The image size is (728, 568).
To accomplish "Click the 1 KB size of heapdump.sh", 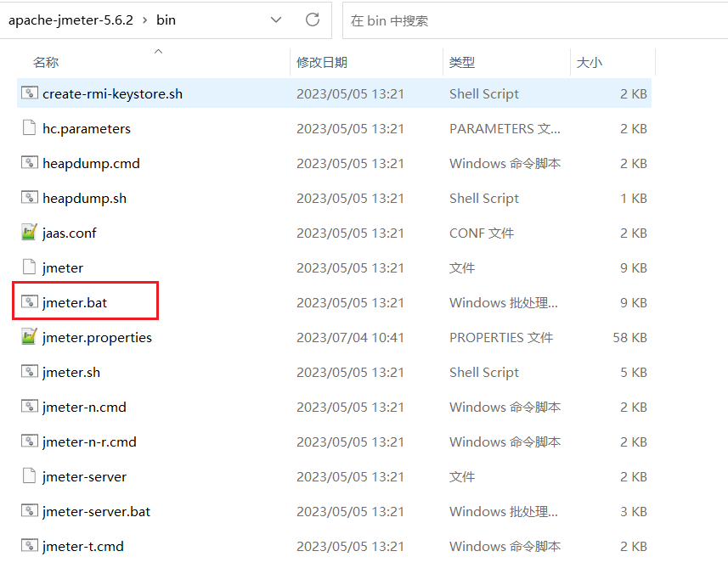I will click(634, 198).
